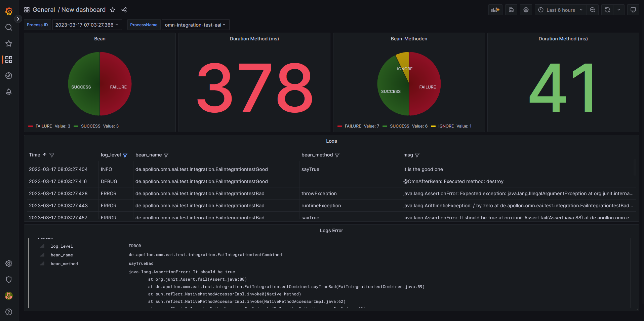Toggle the log_level column filter
644x321 pixels.
point(125,155)
